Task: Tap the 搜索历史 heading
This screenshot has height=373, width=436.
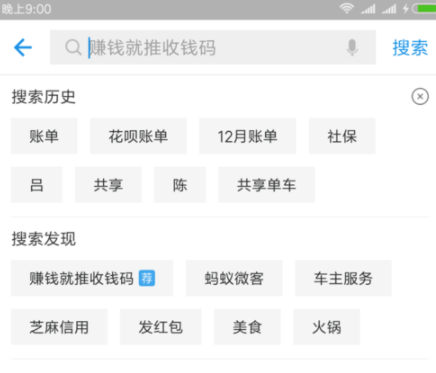Action: pos(44,97)
